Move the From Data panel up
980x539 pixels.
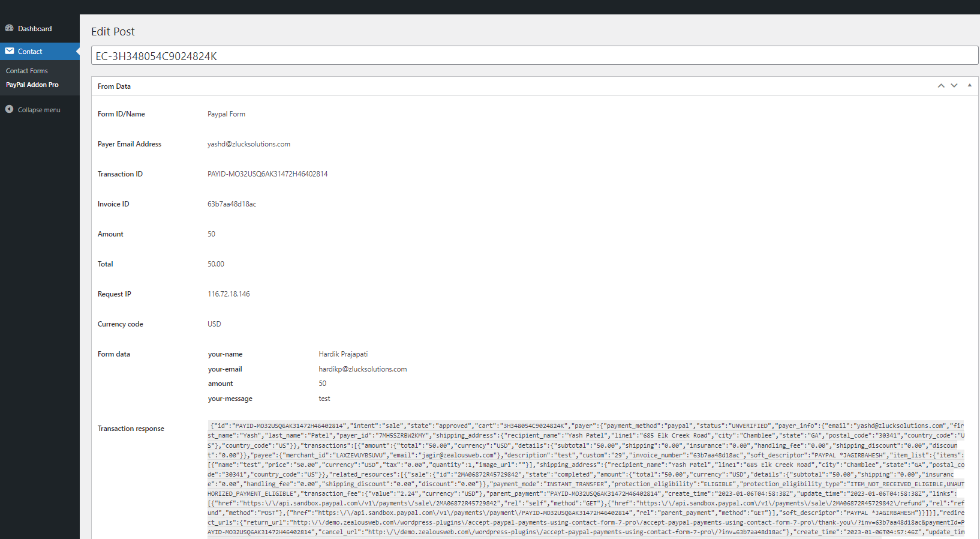click(941, 86)
